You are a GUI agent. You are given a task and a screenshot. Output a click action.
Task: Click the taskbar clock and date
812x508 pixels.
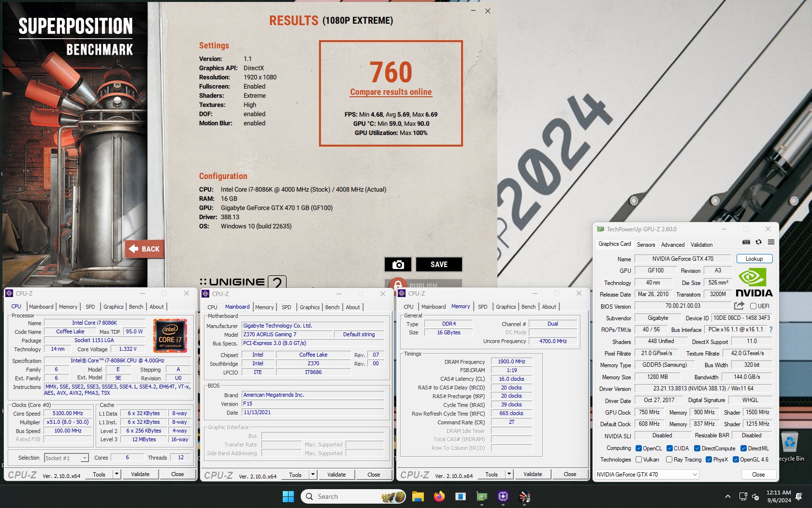779,496
